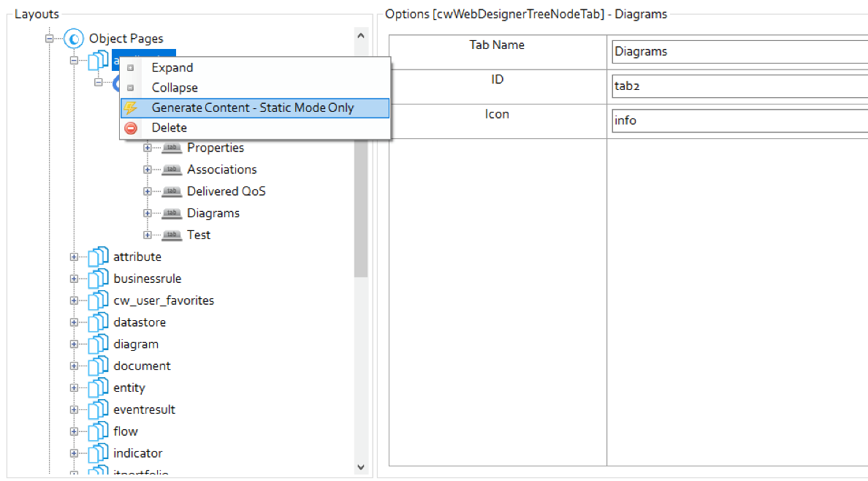Screen dimensions: 868x481
Task: Expand the businessrule tree node
Action: [74, 279]
